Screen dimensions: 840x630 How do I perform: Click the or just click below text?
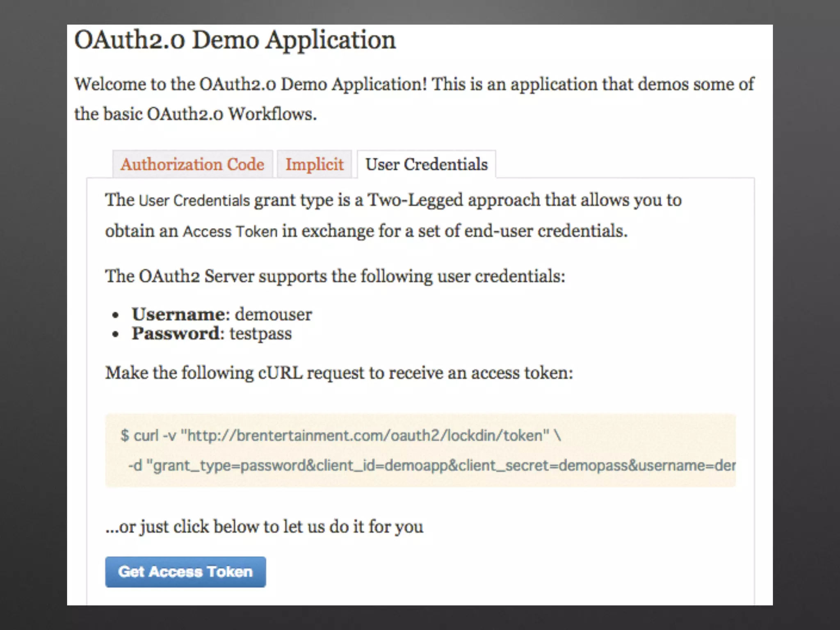pyautogui.click(x=264, y=527)
